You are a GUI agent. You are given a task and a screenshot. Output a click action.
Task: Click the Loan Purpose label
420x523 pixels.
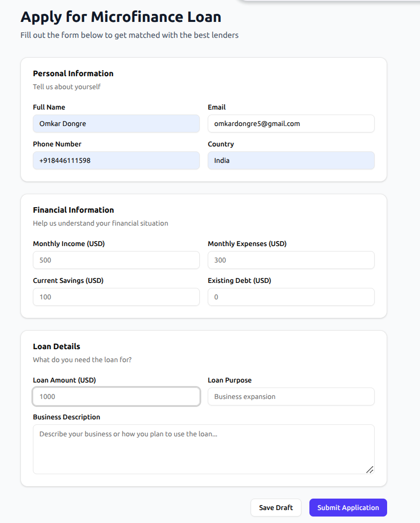(x=229, y=380)
